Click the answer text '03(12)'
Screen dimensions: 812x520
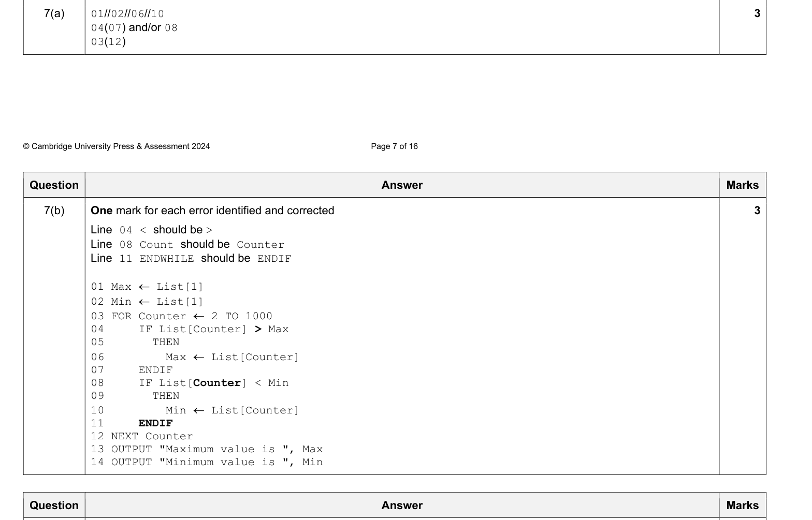pyautogui.click(x=108, y=42)
